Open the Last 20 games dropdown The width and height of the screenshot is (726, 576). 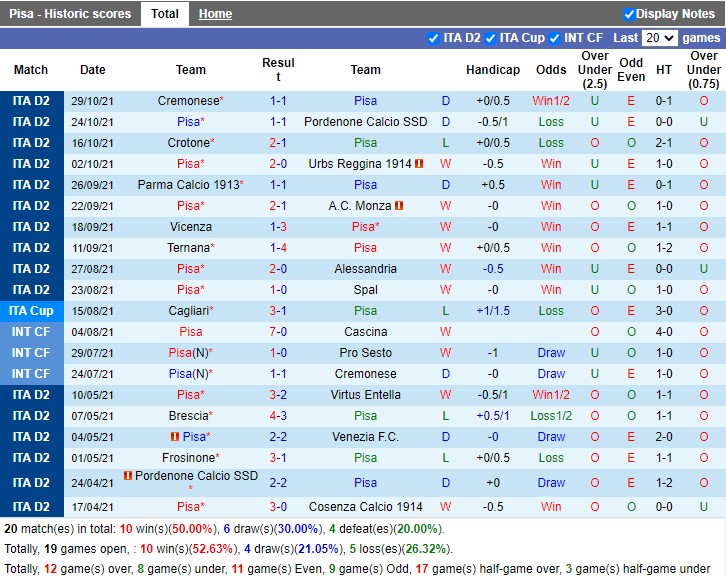coord(659,38)
